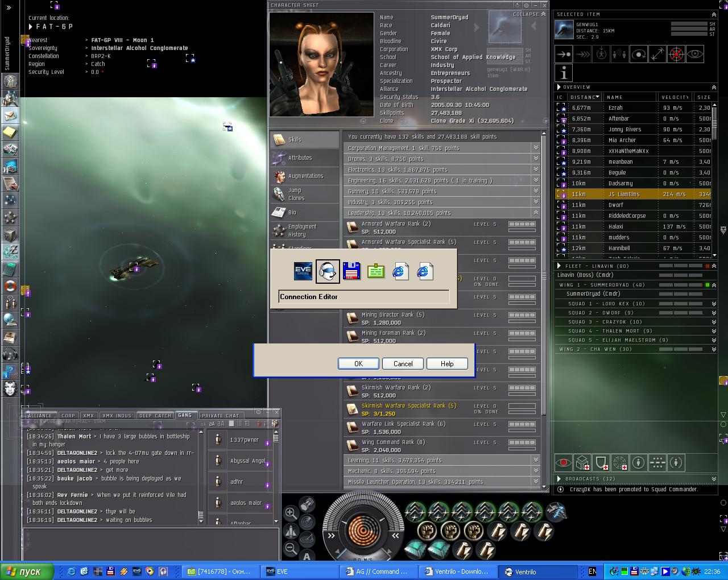The width and height of the screenshot is (728, 580).
Task: Click the Help button in the dialog
Action: coord(447,364)
